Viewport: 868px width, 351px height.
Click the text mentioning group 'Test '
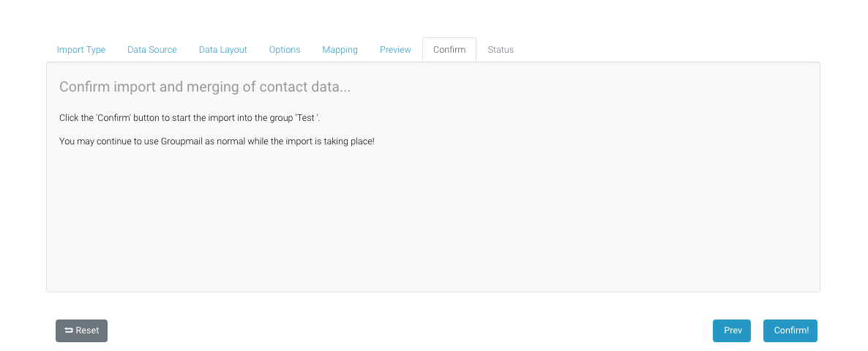[x=190, y=118]
